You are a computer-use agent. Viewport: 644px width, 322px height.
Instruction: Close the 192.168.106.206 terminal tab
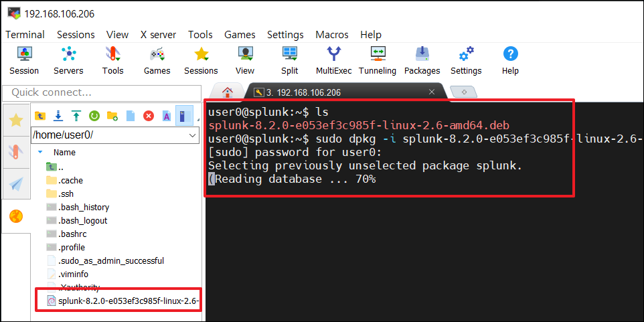(x=432, y=92)
